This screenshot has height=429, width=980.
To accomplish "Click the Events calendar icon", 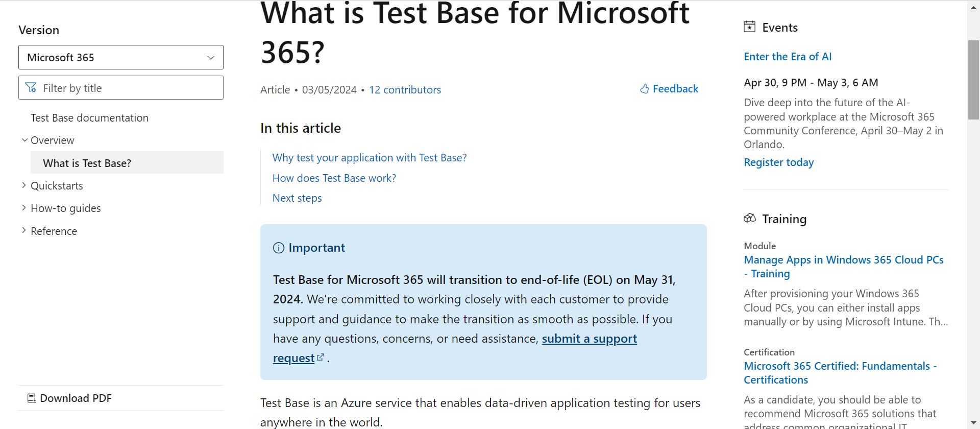I will tap(749, 27).
